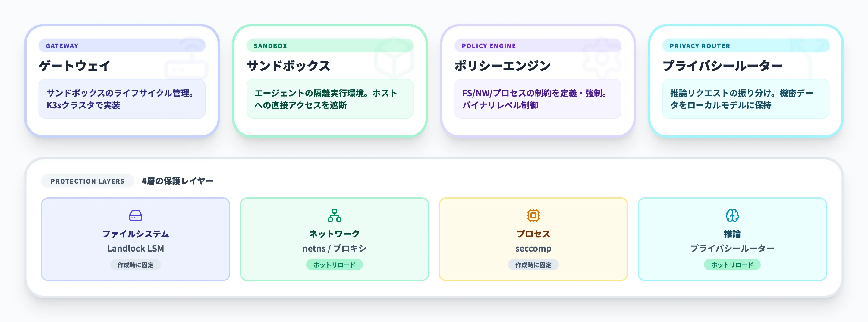Select the PRIVACY ROUTER label pill
Image resolution: width=868 pixels, height=322 pixels.
(745, 46)
